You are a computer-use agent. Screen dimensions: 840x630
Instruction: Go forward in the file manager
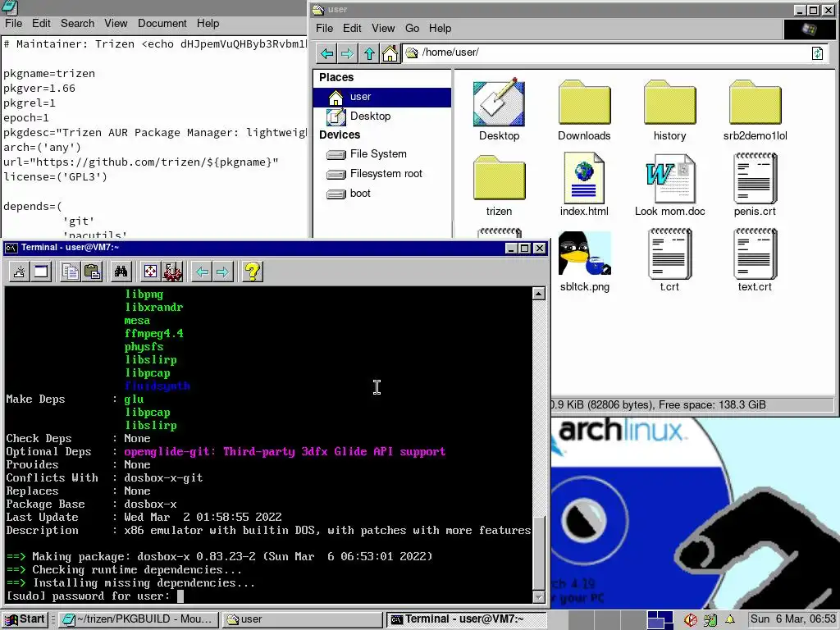click(347, 53)
